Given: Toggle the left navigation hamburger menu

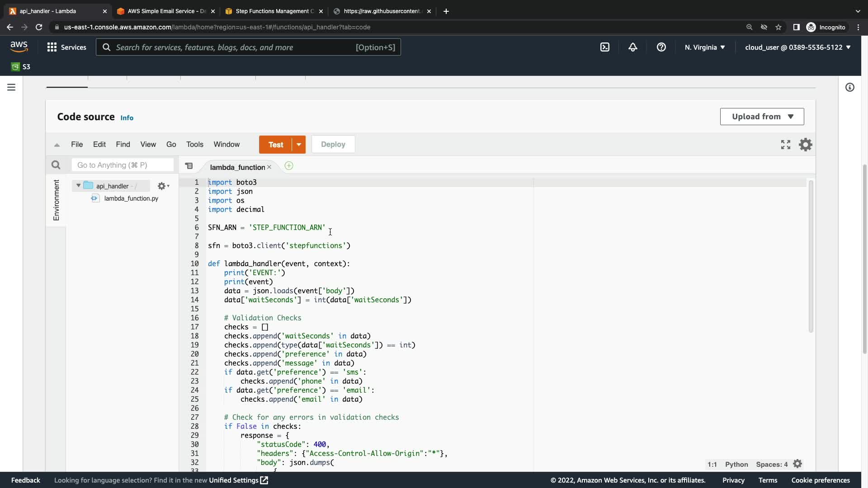Looking at the screenshot, I should [x=11, y=87].
